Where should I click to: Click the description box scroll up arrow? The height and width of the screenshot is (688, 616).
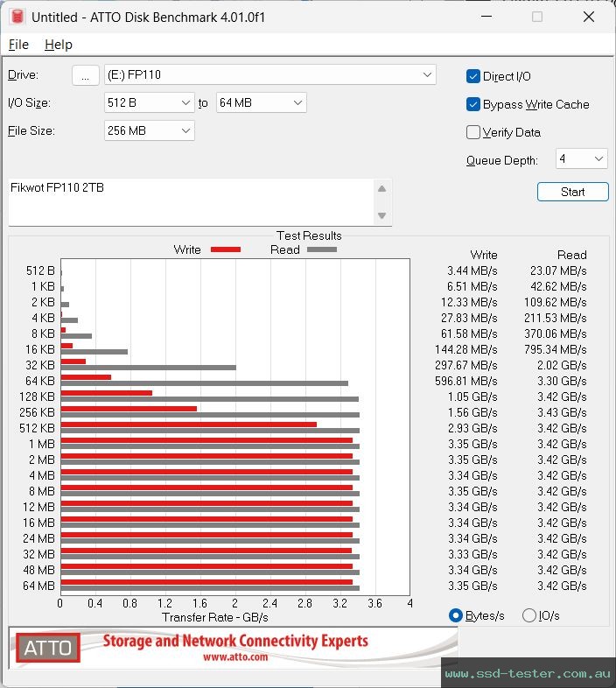[x=381, y=189]
